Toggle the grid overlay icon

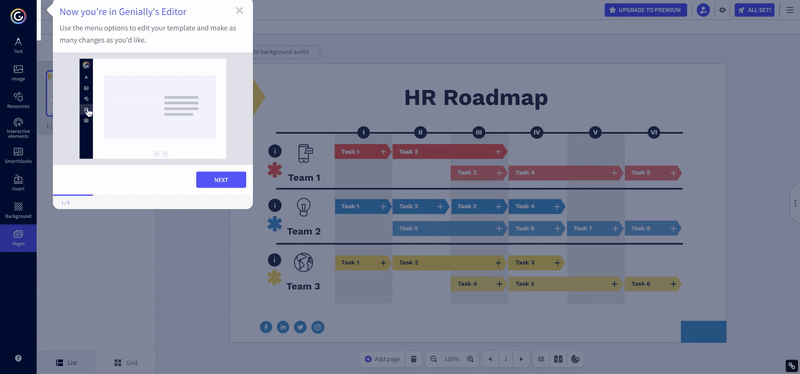pyautogui.click(x=542, y=359)
